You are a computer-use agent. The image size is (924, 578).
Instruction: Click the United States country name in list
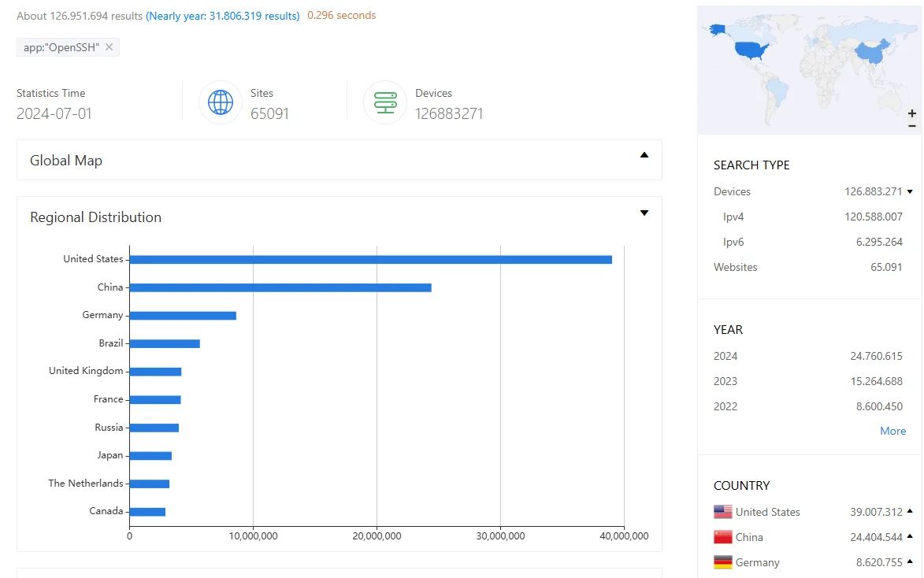click(x=768, y=512)
